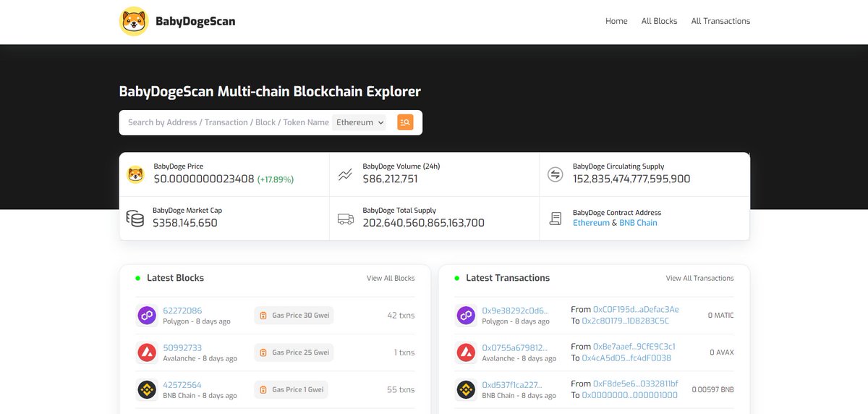Click Polygon icon beside block 62272086
This screenshot has width=868, height=414.
[147, 316]
